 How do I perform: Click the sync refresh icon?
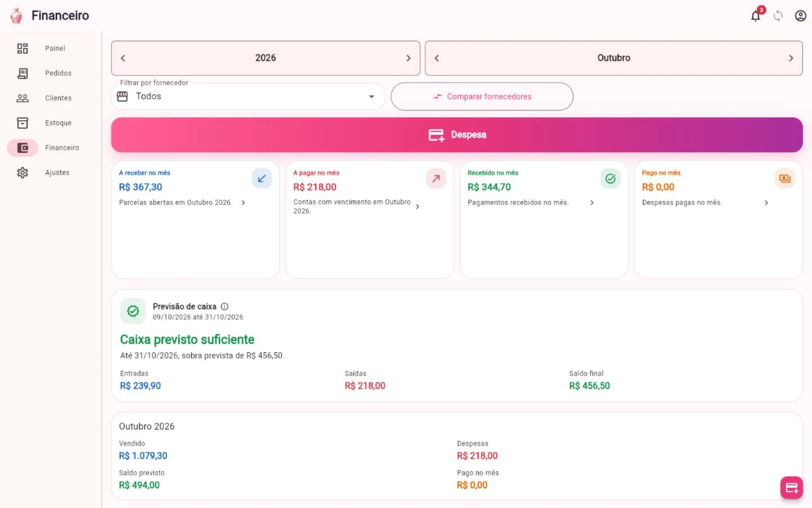click(x=778, y=16)
